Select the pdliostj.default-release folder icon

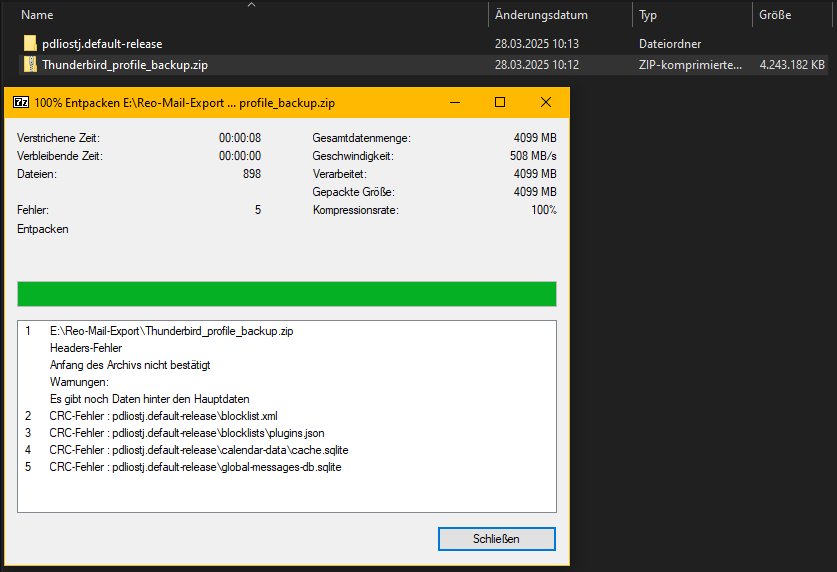coord(30,44)
